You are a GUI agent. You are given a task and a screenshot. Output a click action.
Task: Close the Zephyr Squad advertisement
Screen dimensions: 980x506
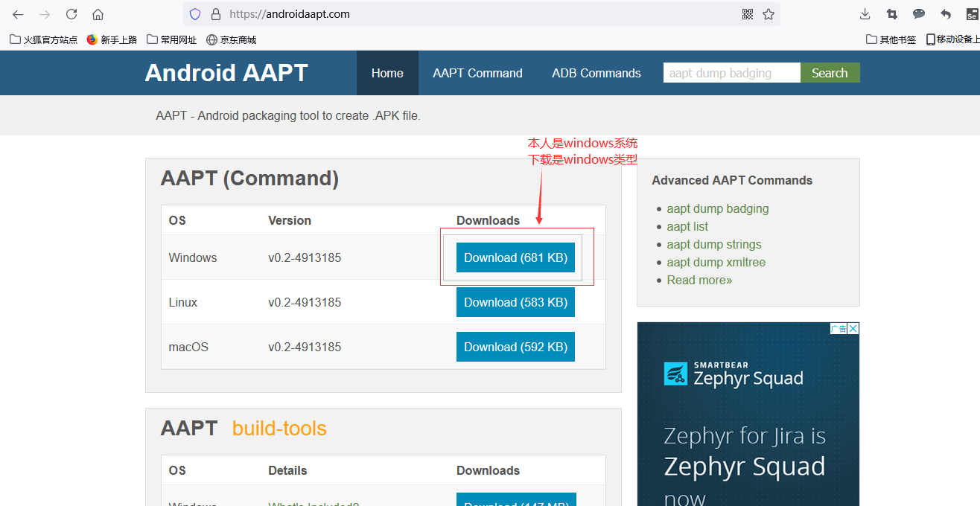coord(853,327)
